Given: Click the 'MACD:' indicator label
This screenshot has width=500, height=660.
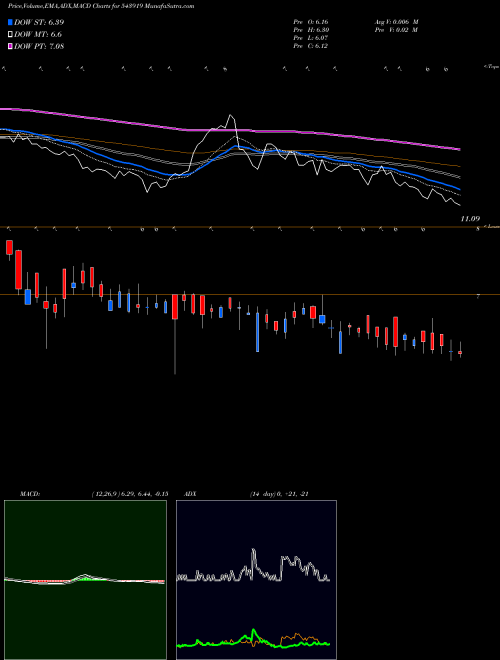Looking at the screenshot, I should point(30,494).
